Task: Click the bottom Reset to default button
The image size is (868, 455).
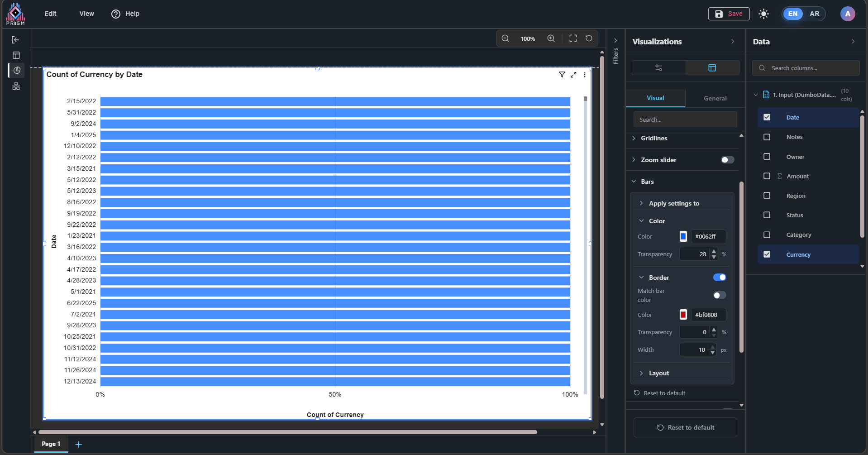Action: (685, 427)
